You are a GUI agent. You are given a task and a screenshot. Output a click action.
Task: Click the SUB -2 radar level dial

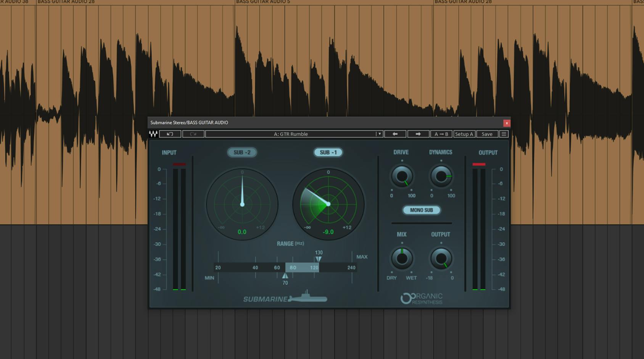(x=242, y=204)
